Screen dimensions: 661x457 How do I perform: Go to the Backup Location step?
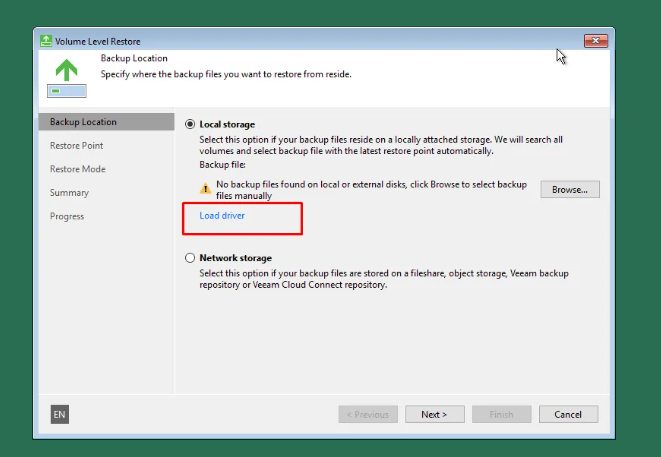[83, 122]
